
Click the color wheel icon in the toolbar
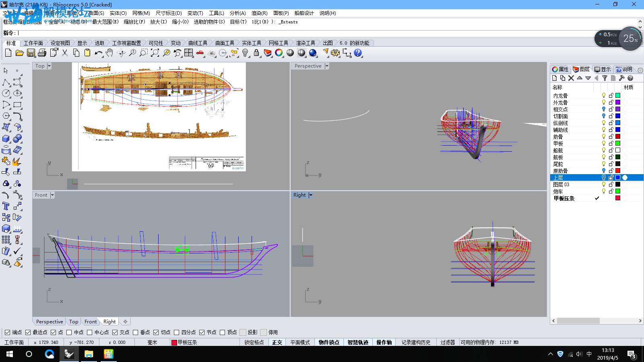point(279,53)
